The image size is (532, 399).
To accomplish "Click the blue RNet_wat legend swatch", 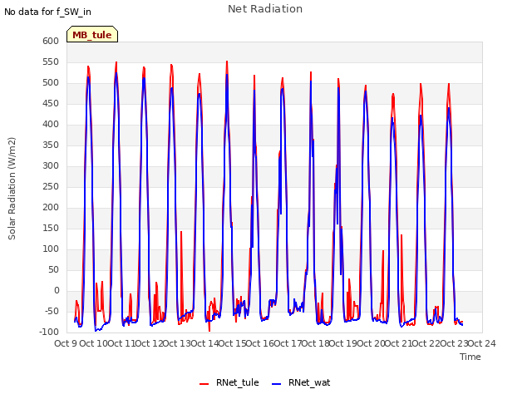I will pyautogui.click(x=277, y=383).
